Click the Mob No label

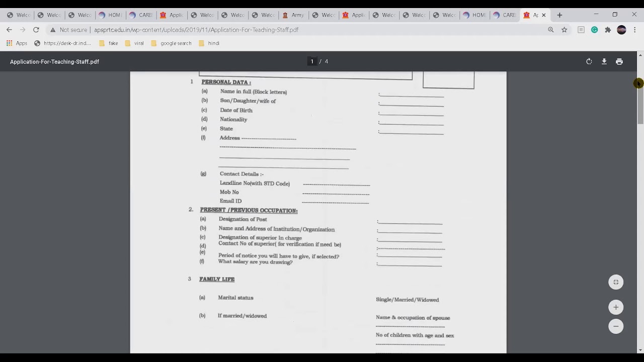coord(229,192)
